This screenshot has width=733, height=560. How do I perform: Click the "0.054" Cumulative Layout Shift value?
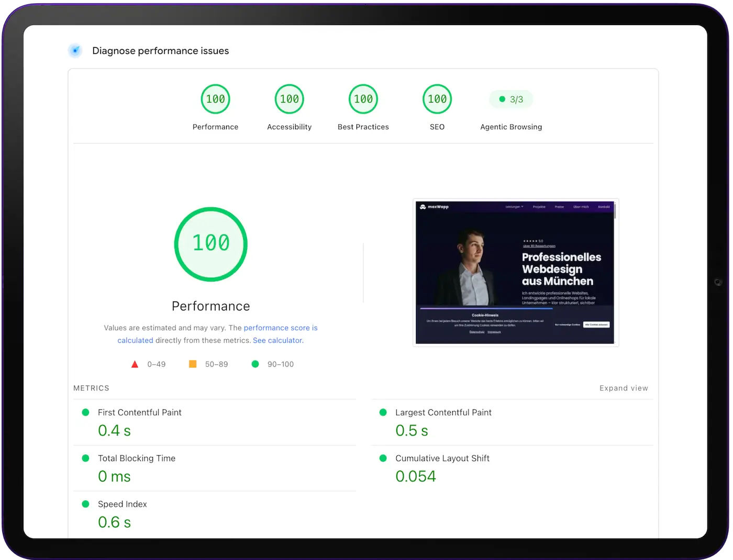click(x=416, y=476)
